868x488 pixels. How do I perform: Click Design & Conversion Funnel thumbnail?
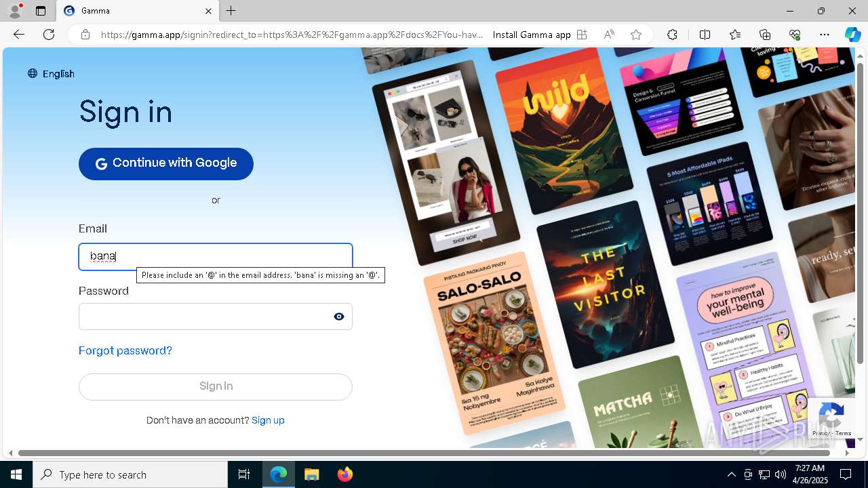pos(680,102)
